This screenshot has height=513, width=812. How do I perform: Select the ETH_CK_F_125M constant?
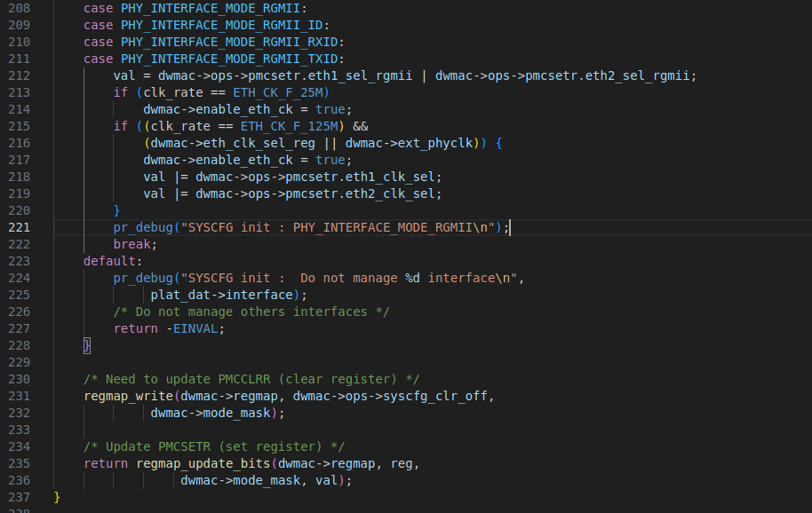tap(289, 126)
